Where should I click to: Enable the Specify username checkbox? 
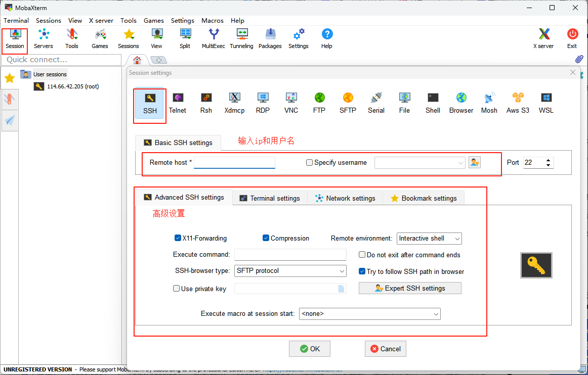[x=309, y=162]
